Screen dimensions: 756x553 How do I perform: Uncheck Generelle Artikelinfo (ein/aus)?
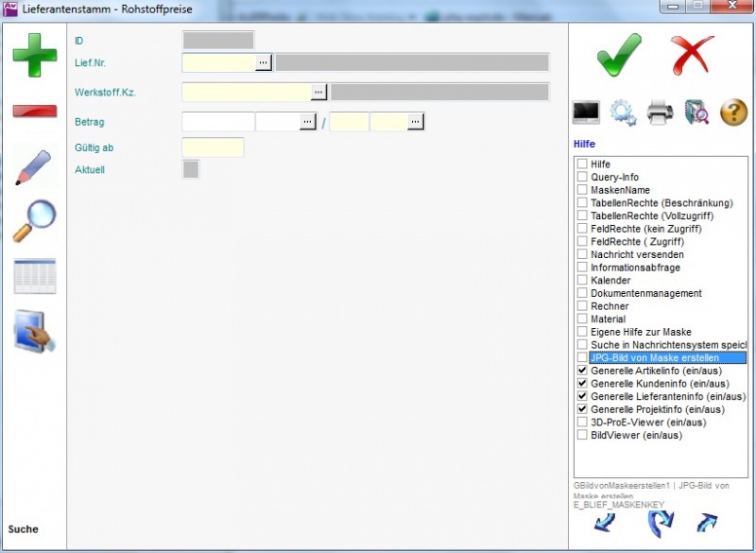tap(582, 372)
